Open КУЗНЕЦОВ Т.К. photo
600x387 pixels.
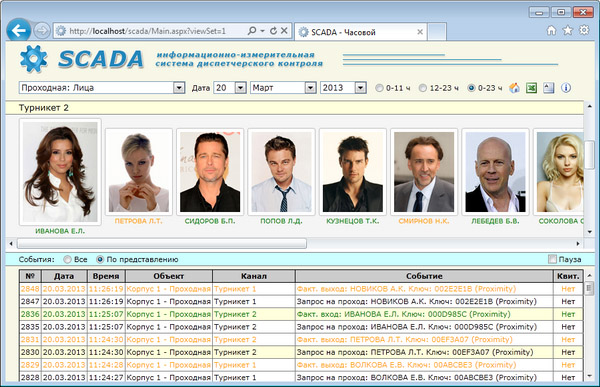pos(352,172)
